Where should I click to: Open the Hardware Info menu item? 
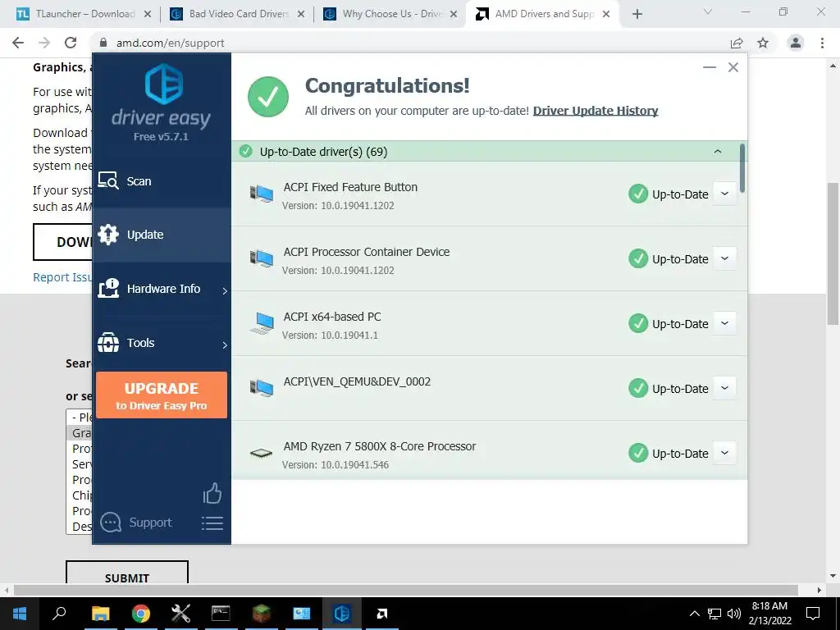[x=162, y=289]
